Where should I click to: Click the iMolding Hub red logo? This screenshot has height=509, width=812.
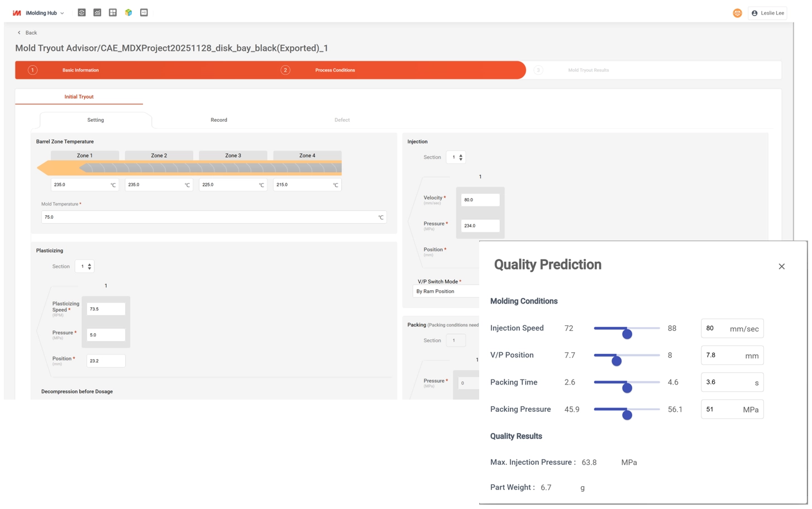click(17, 13)
